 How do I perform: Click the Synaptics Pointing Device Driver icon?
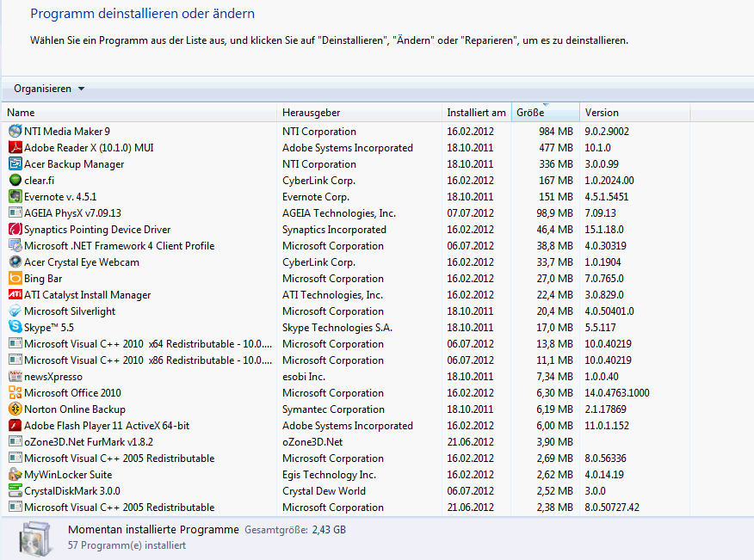coord(15,230)
